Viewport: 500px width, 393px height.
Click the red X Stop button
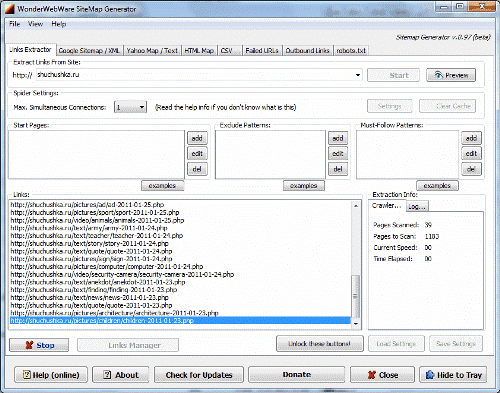39,345
